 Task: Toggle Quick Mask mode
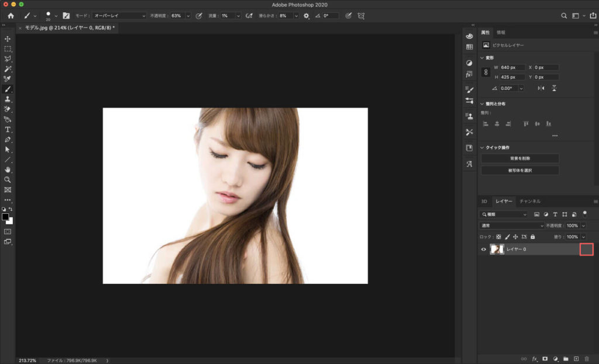(x=8, y=231)
